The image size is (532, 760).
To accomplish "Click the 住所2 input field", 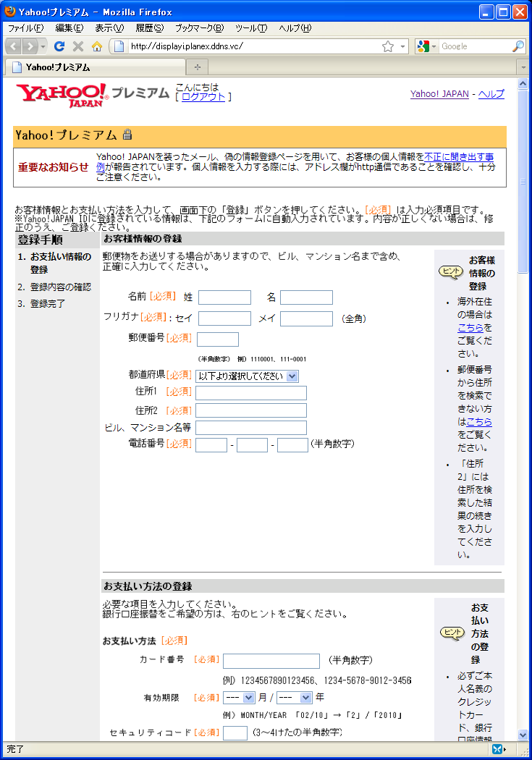I will [251, 410].
